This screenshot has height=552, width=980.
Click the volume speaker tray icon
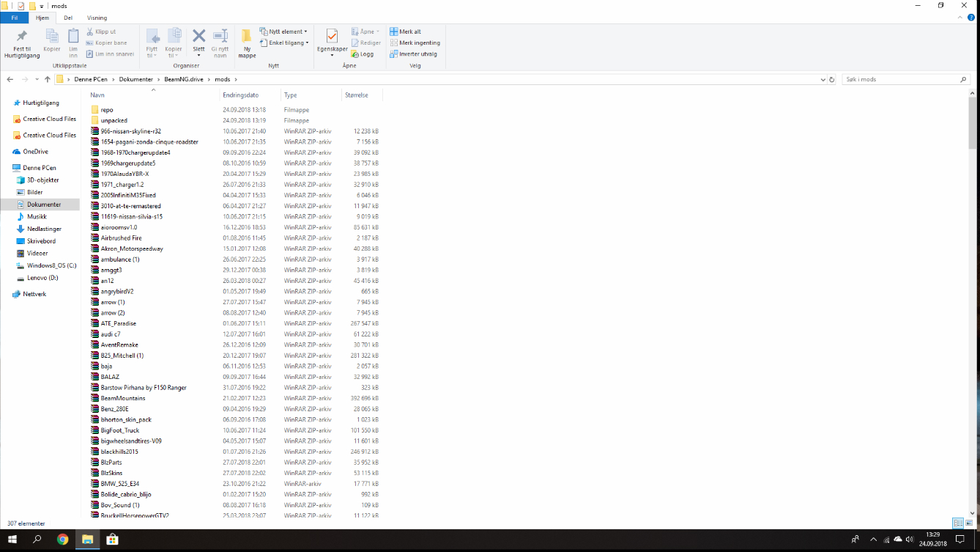910,540
